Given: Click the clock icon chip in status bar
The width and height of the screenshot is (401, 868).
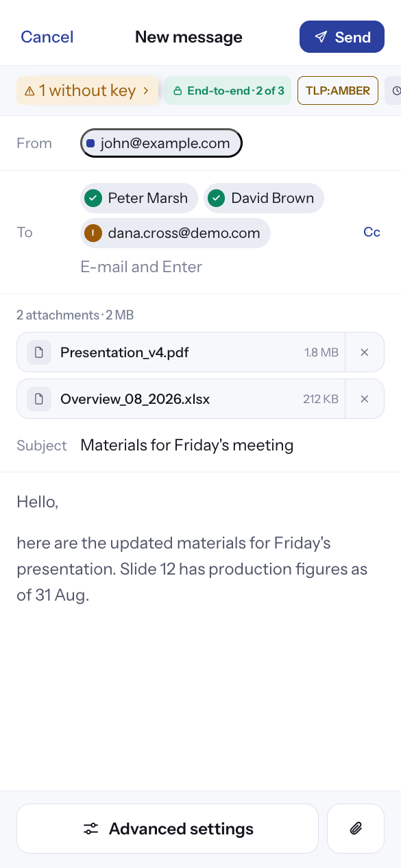Looking at the screenshot, I should pos(394,91).
